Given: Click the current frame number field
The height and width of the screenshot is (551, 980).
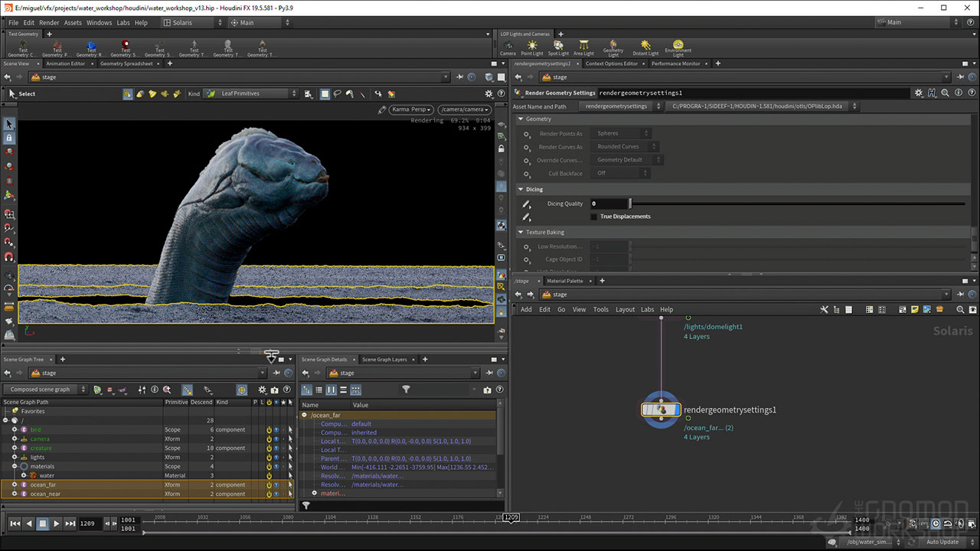Looking at the screenshot, I should [x=88, y=523].
